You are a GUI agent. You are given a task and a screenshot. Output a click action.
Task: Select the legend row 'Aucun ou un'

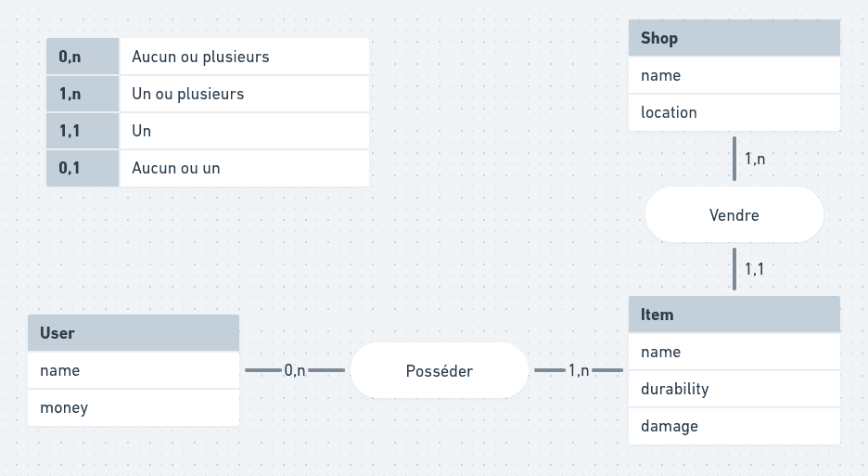[x=208, y=168]
